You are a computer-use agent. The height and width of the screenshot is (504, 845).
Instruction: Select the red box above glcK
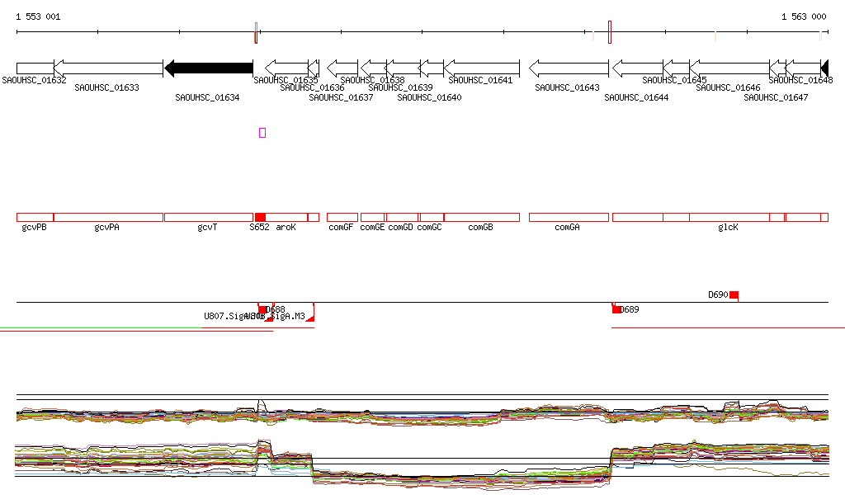pos(729,218)
